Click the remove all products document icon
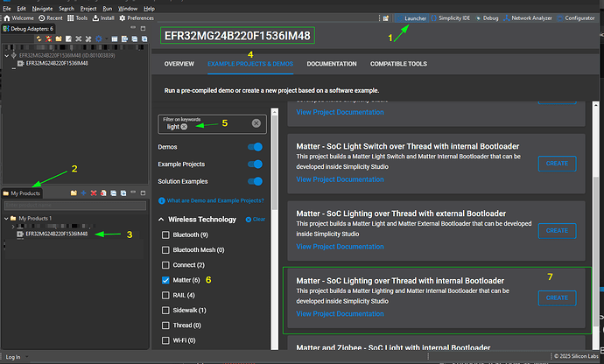This screenshot has height=364, width=604. click(x=103, y=193)
